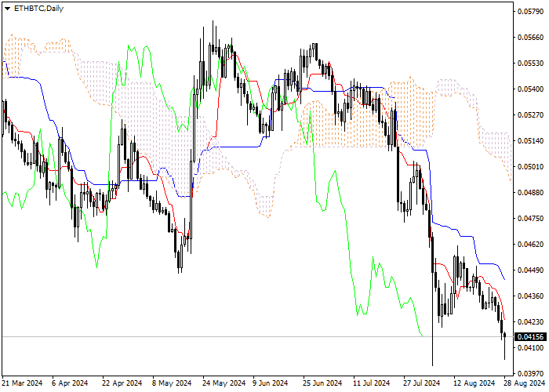Click the 0.04880 price axis label
This screenshot has height=392, width=549.
pyautogui.click(x=530, y=193)
